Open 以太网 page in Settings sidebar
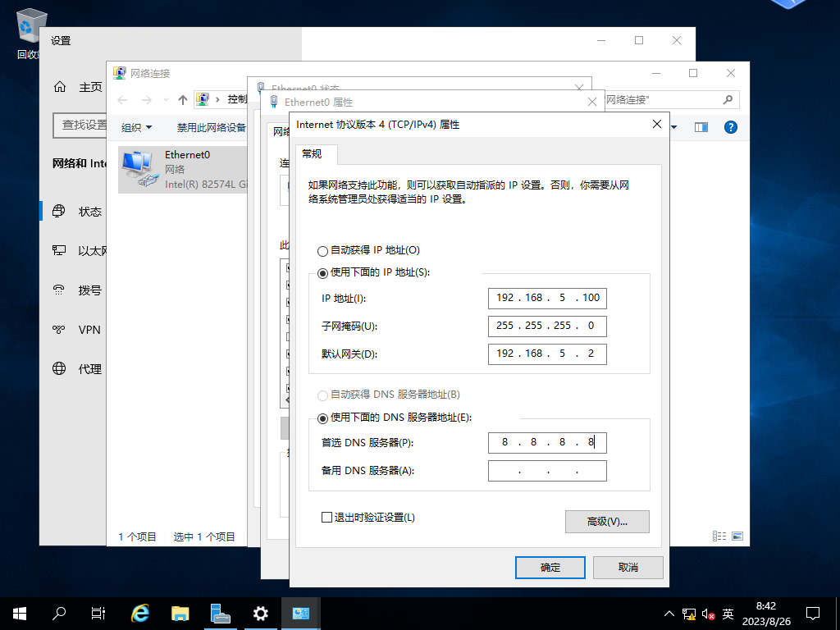Viewport: 840px width, 630px height. tap(79, 251)
